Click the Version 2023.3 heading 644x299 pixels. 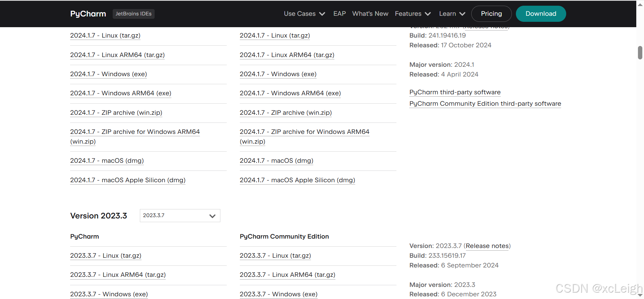[99, 216]
